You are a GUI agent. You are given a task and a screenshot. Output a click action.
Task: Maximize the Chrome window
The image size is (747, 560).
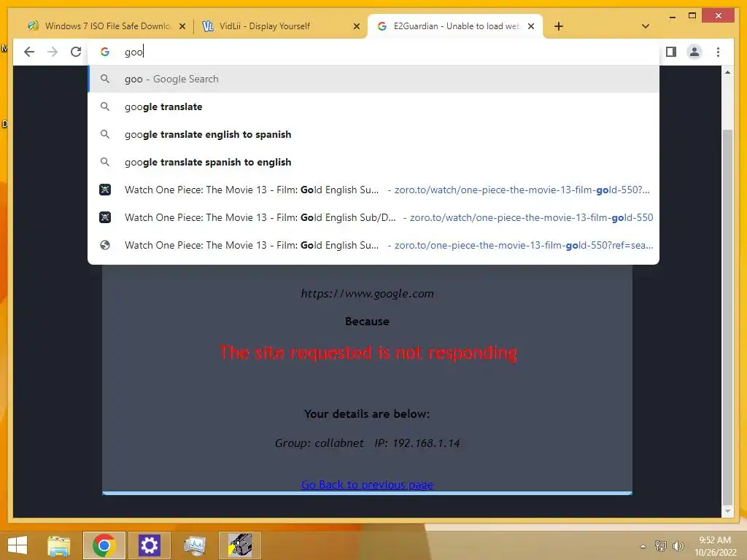[x=692, y=16]
